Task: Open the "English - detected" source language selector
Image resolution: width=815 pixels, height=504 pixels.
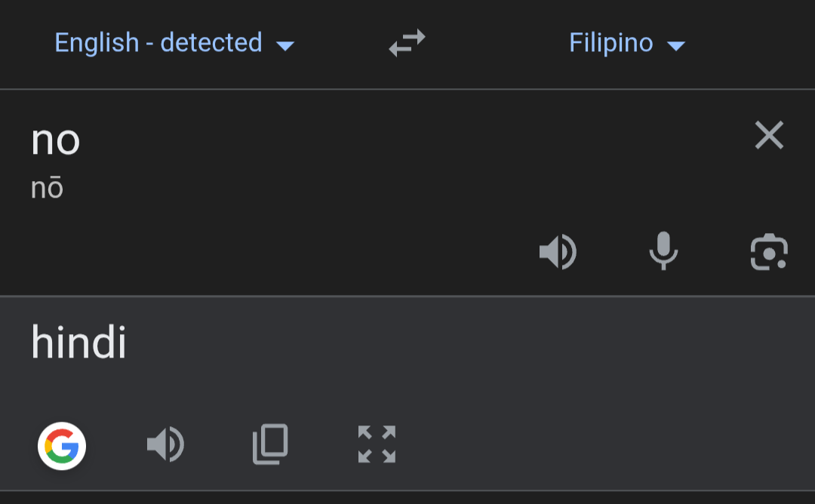Action: [174, 42]
